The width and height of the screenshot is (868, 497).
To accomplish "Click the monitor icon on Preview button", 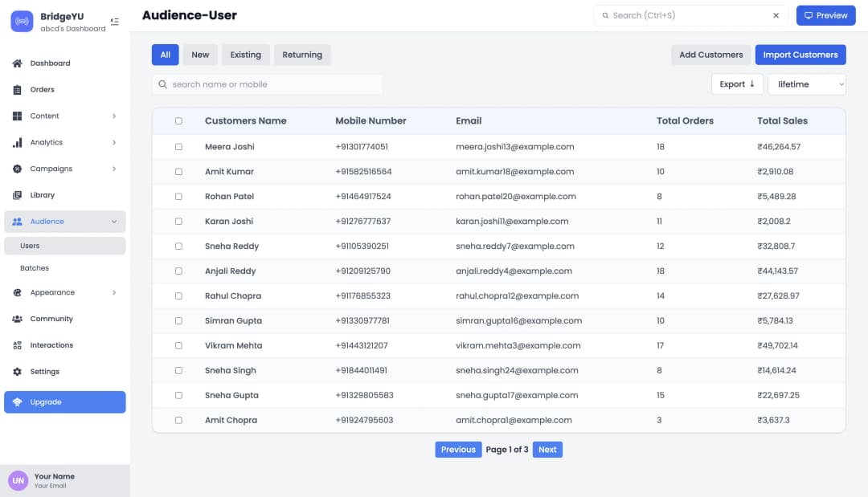I will click(809, 15).
